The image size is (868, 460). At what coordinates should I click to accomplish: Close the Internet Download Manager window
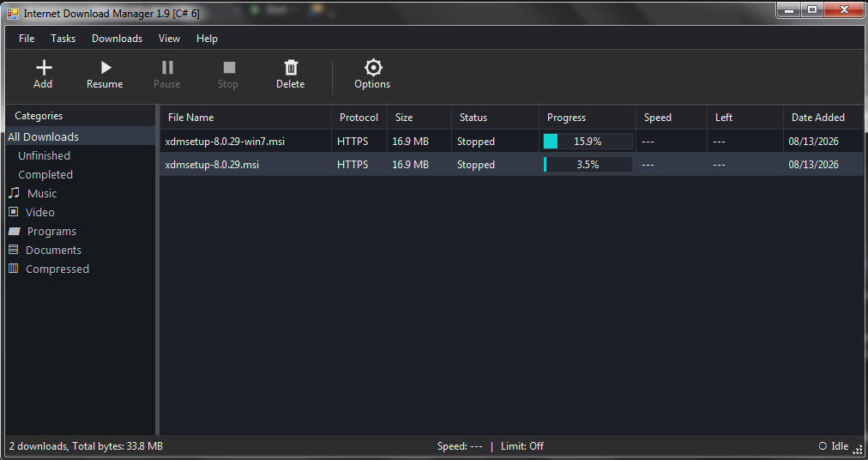click(x=844, y=10)
